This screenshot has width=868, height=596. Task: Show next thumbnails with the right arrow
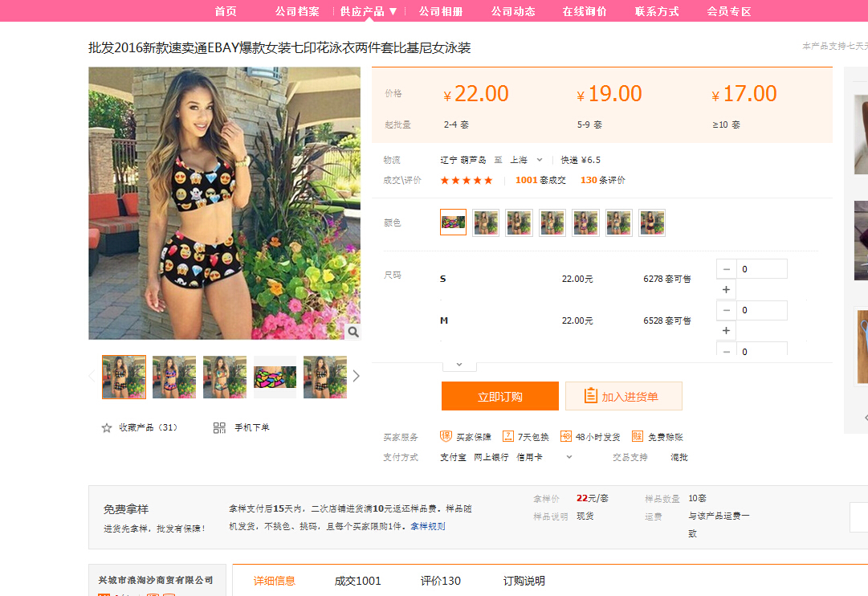[357, 376]
